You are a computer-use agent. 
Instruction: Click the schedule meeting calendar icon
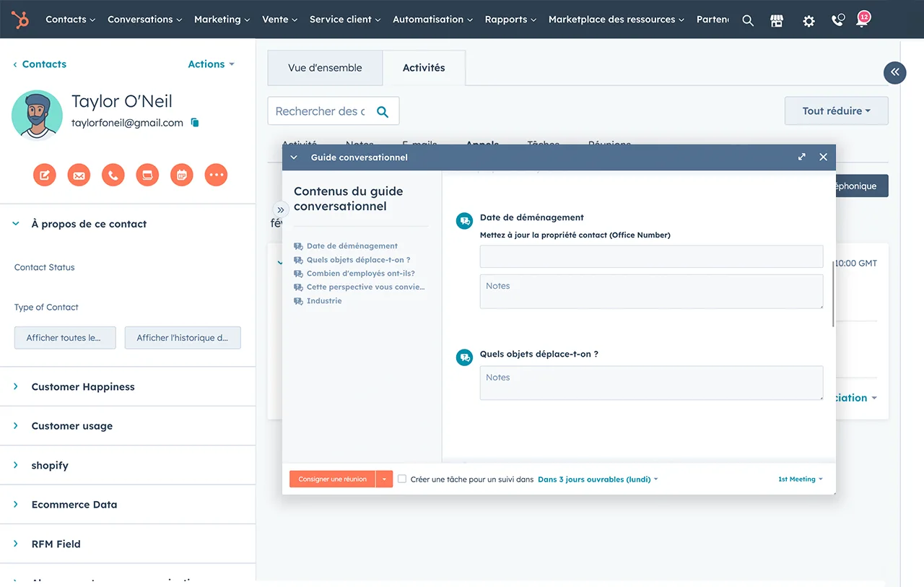coord(182,175)
